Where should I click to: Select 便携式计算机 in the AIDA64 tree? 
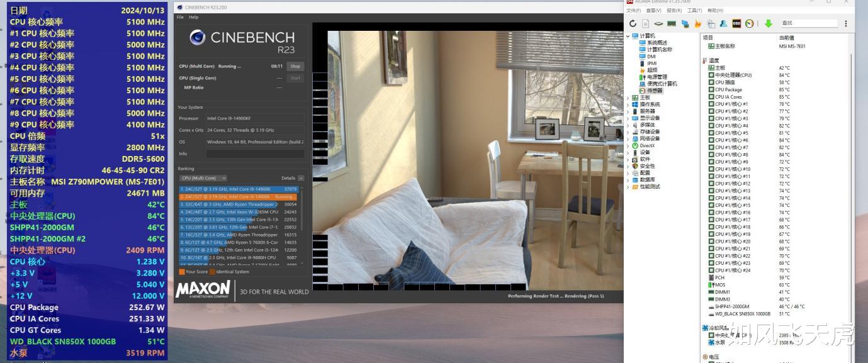pyautogui.click(x=662, y=84)
